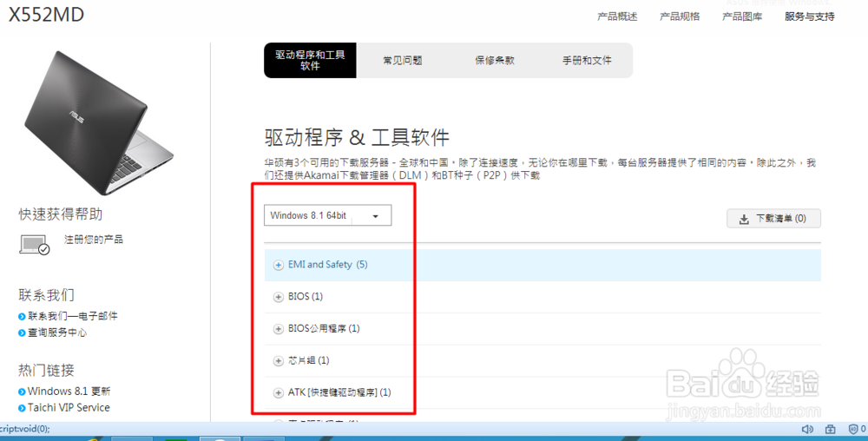Expand the BIOS公用程序 (1) category
868x441 pixels.
coord(542,329)
